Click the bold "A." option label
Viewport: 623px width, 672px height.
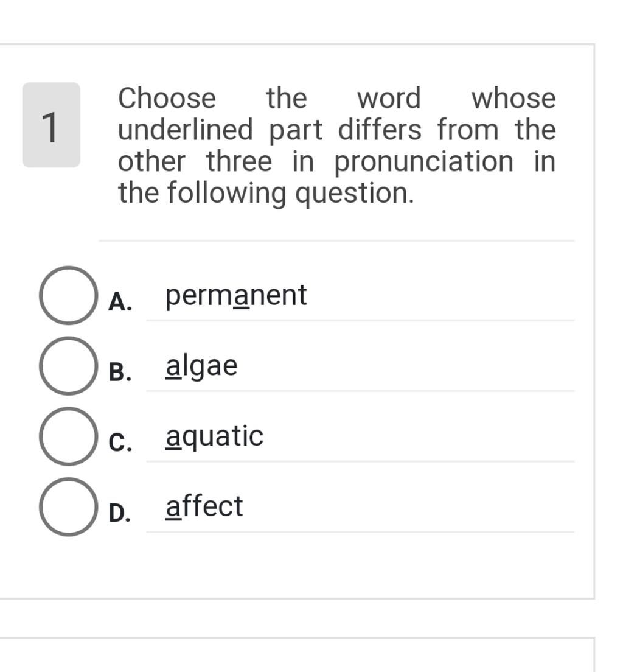point(120,302)
